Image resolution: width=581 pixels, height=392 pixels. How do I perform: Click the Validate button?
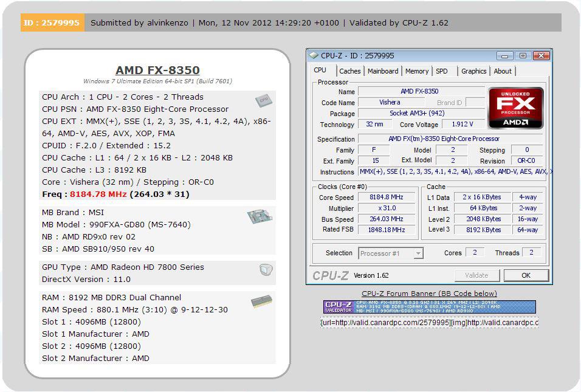point(476,275)
